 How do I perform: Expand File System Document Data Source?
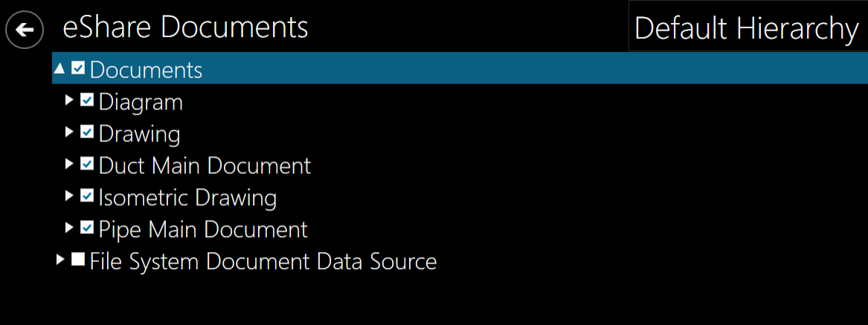click(x=60, y=260)
